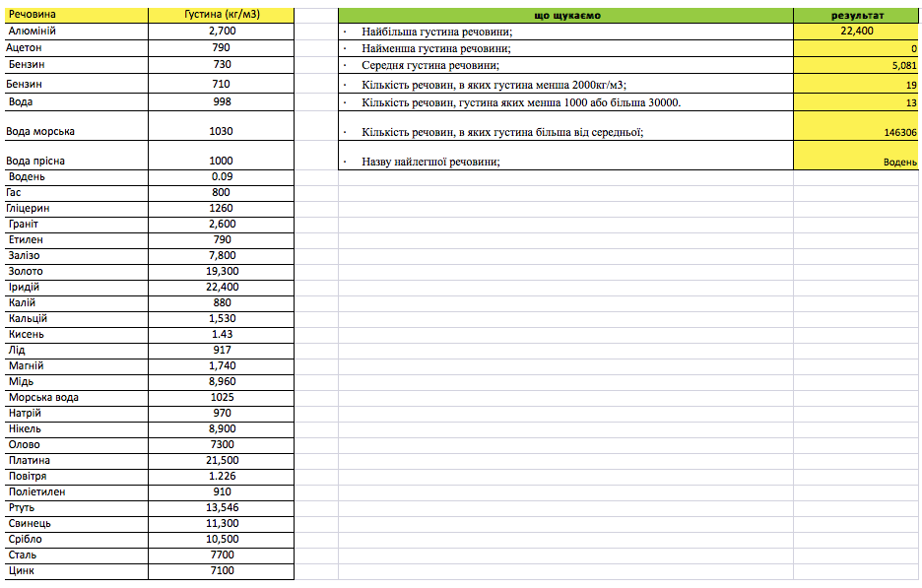The height and width of the screenshot is (588, 922).
Task: Select the density value 13,546 for Ртуть
Action: [x=222, y=508]
